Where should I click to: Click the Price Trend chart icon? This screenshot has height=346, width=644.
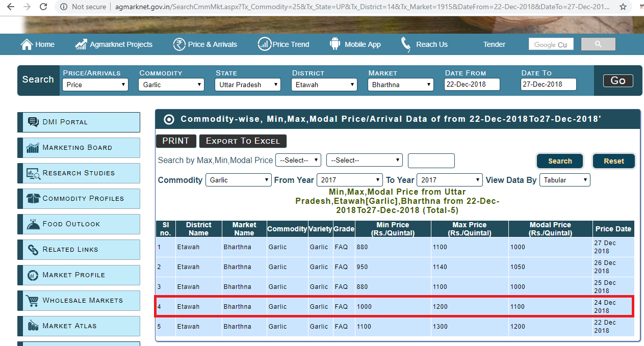(264, 44)
